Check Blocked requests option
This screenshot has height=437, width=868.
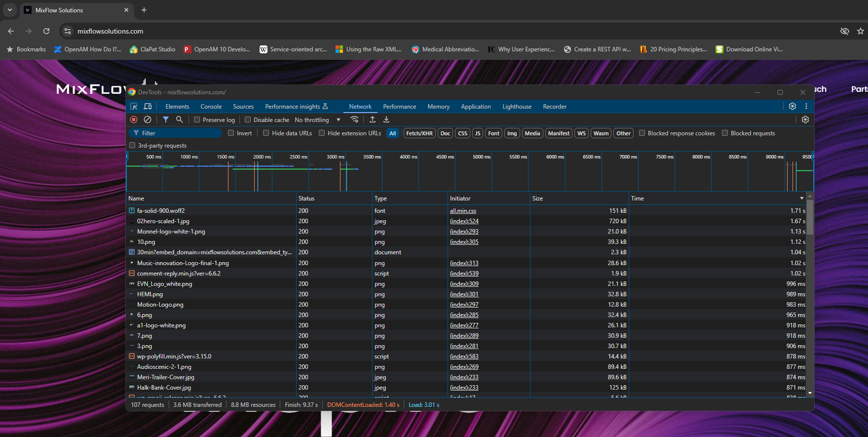pos(725,133)
